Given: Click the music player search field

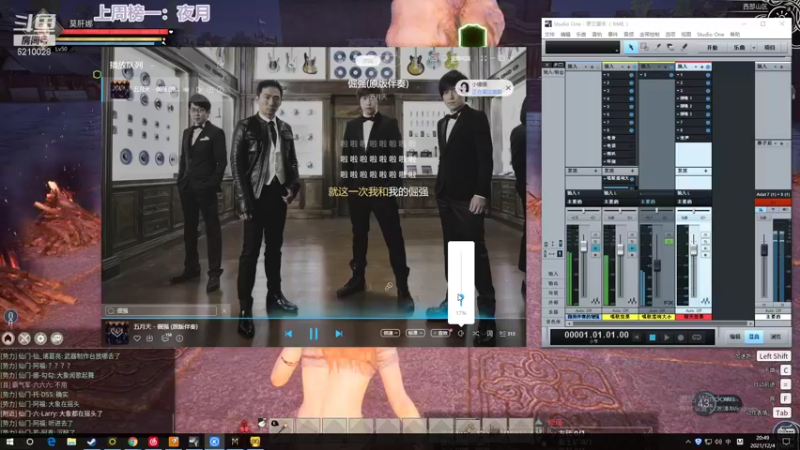Looking at the screenshot, I should coord(163,310).
